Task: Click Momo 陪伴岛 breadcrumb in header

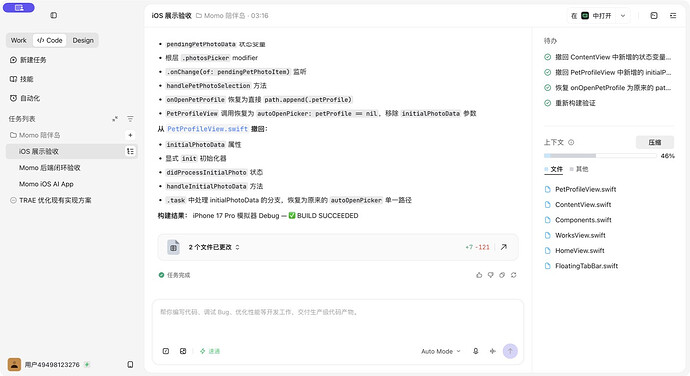Action: pyautogui.click(x=220, y=16)
